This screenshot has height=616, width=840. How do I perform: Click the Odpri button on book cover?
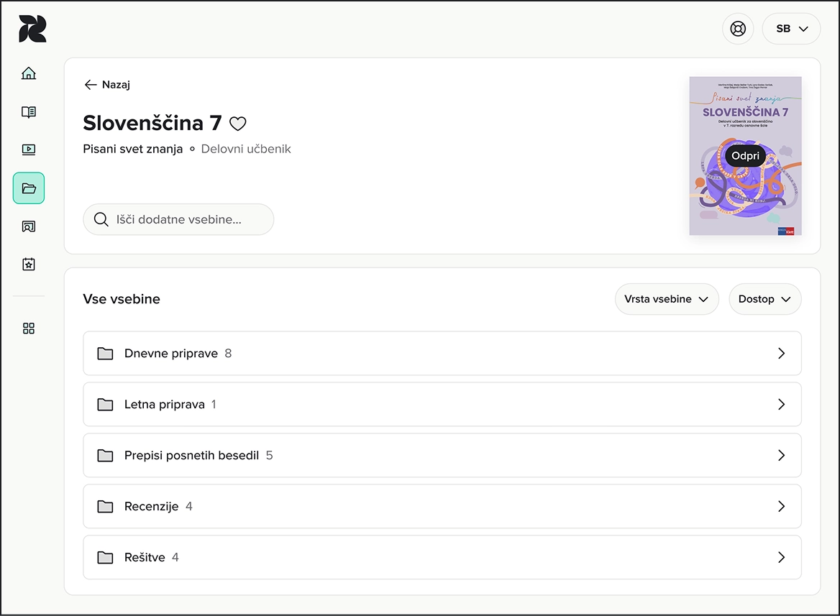[x=745, y=156]
